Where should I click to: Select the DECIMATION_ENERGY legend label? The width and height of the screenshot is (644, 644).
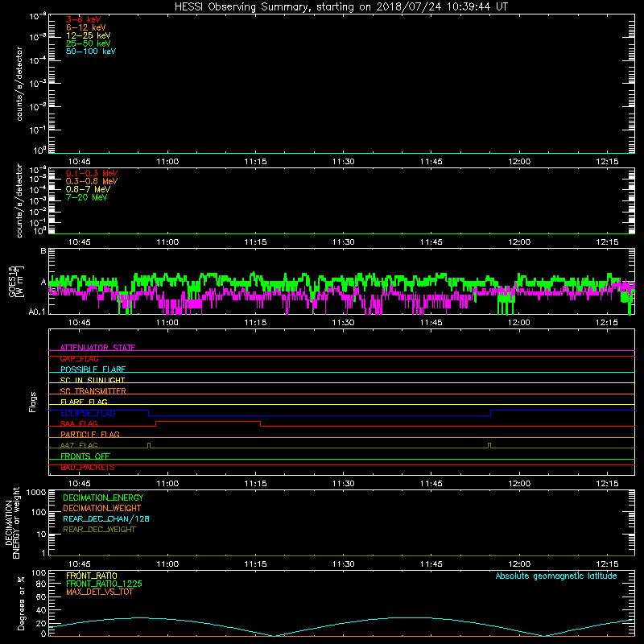tap(103, 497)
